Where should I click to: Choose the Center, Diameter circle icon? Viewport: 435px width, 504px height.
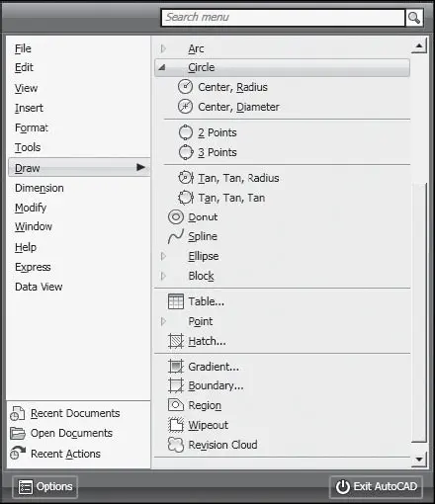(x=185, y=107)
